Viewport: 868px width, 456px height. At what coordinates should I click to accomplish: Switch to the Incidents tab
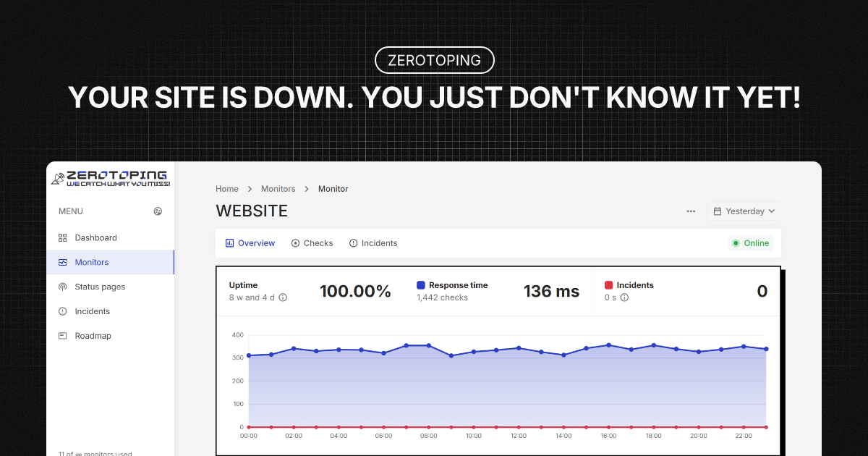[x=378, y=243]
